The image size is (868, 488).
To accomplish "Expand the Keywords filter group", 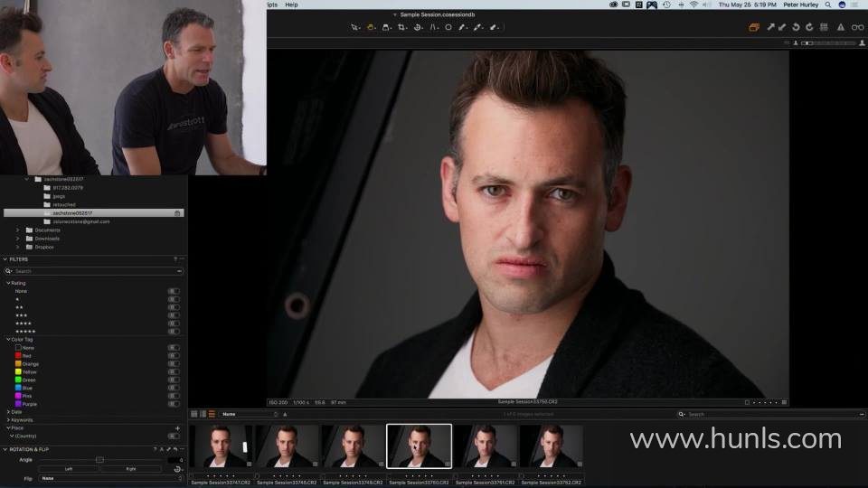I will click(8, 420).
